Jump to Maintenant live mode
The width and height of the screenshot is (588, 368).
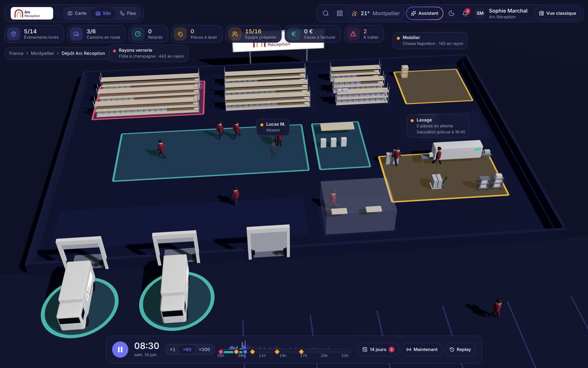pyautogui.click(x=422, y=349)
